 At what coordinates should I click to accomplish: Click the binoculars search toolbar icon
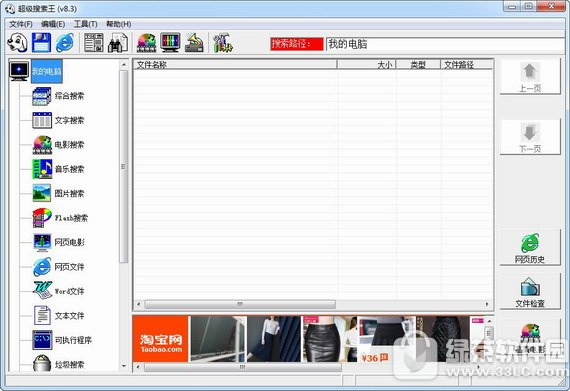coord(117,43)
